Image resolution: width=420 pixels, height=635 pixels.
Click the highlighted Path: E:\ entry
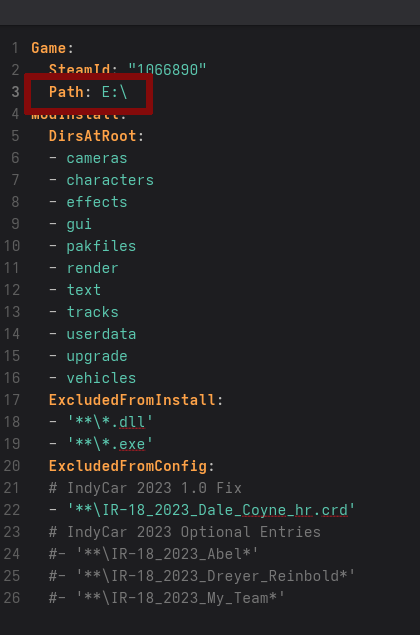[x=88, y=92]
